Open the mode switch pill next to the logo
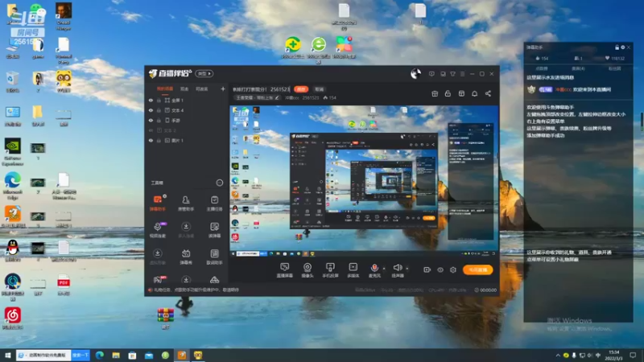 click(x=204, y=73)
